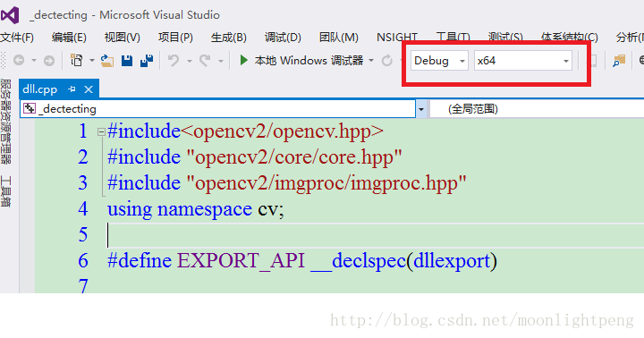Image resolution: width=644 pixels, height=338 pixels.
Task: Collapse the #include block outline toggle
Action: [101, 132]
